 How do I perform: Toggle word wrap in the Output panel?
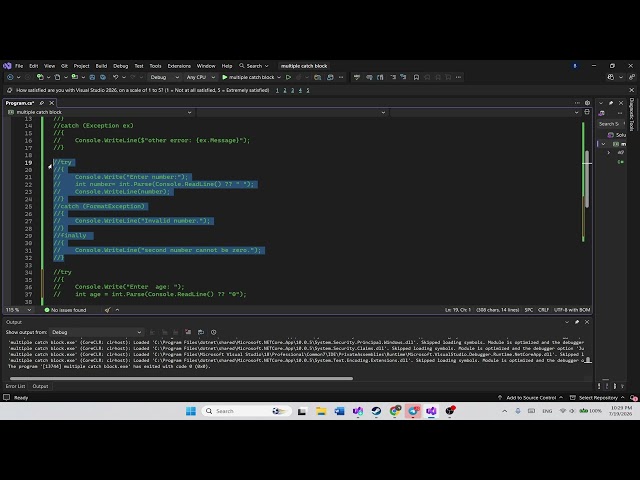point(201,332)
